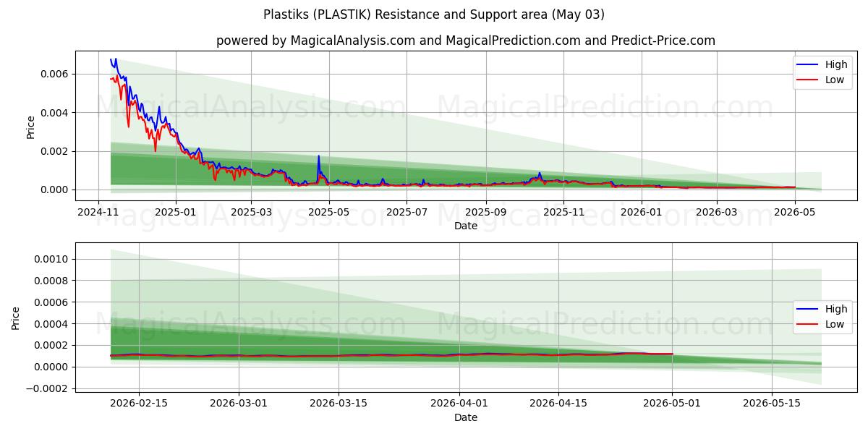This screenshot has height=434, width=868.
Task: Click the '0.006' y-axis tick label
Action: [x=55, y=74]
